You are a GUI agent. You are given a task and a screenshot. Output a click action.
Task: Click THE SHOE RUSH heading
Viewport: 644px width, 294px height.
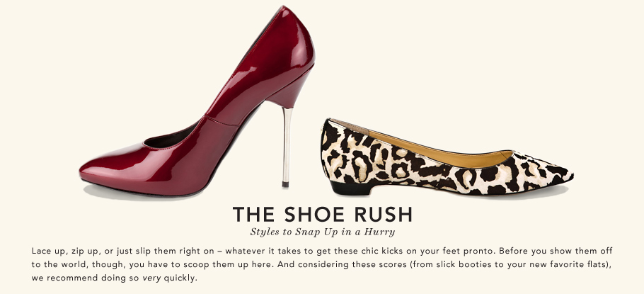point(323,214)
